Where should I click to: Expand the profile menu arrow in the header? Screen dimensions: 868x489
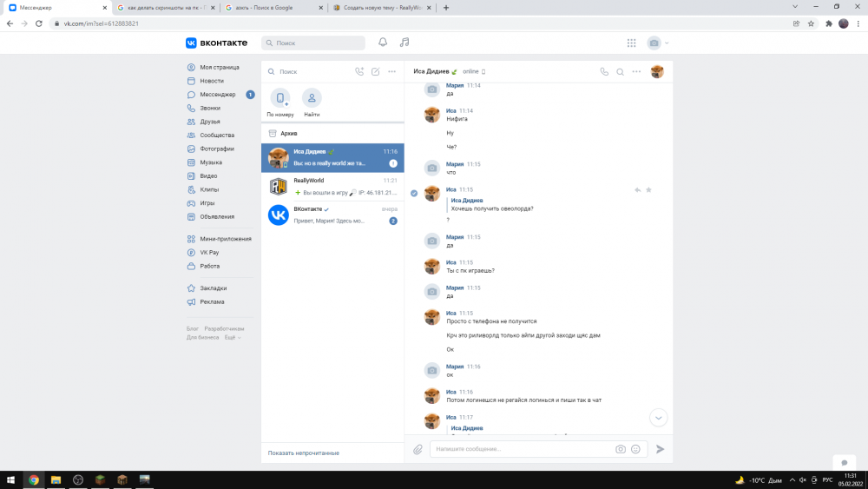pos(667,43)
